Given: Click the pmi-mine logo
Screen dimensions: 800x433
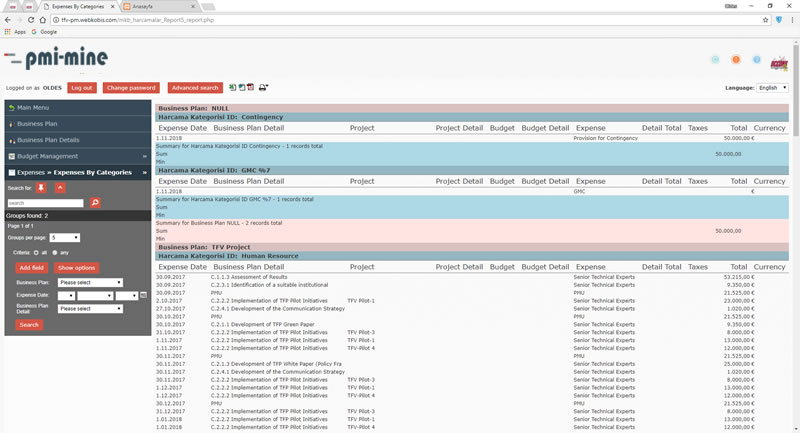Looking at the screenshot, I should click(x=56, y=58).
